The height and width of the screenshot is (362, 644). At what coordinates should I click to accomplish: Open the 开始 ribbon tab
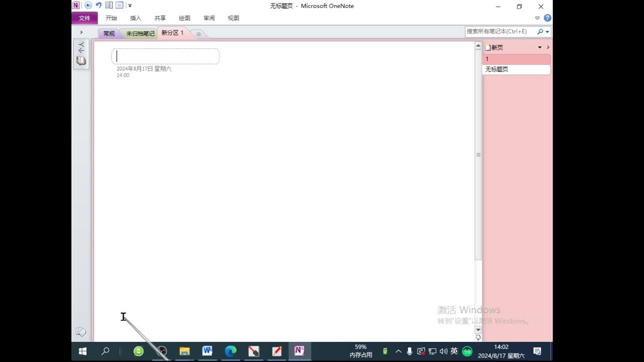(x=111, y=18)
